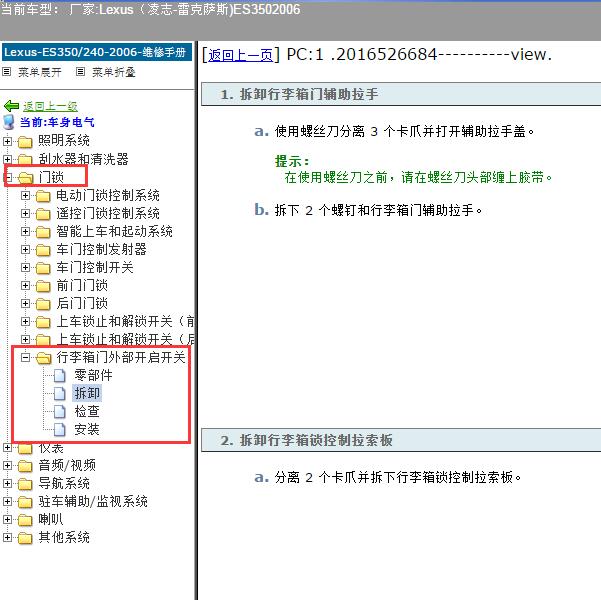
Task: Expand the 前门门锁 node
Action: pos(25,286)
